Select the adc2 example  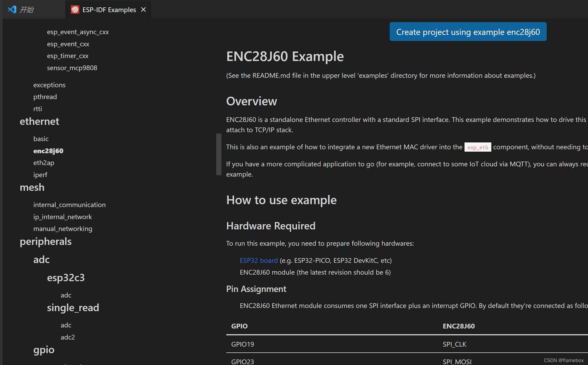coord(68,337)
